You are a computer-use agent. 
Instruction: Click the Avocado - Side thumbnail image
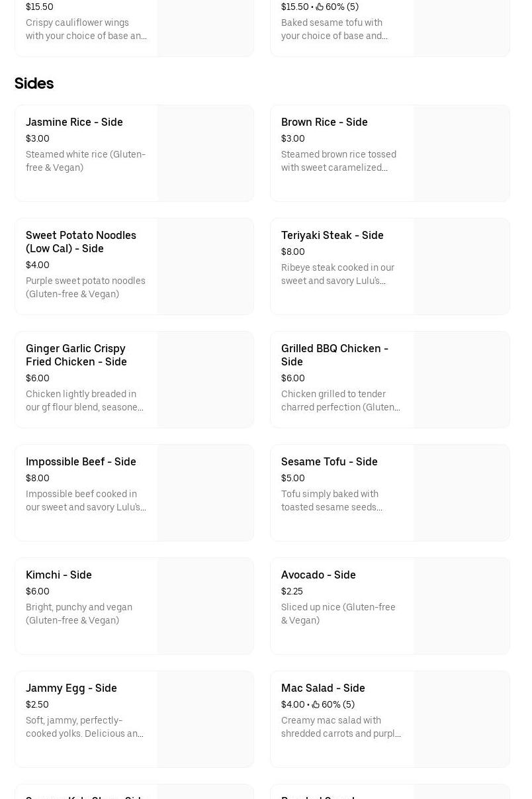[461, 606]
